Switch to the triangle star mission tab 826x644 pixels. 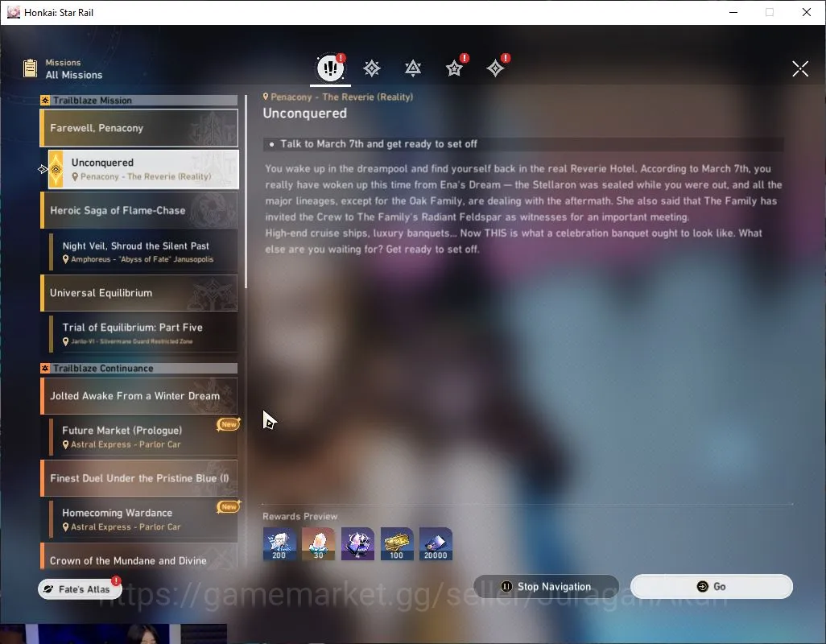coord(413,68)
